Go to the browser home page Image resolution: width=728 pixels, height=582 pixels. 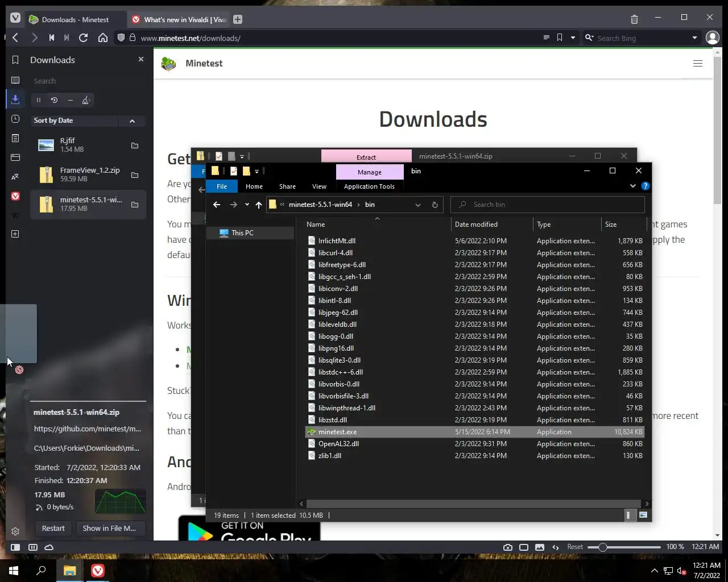103,38
